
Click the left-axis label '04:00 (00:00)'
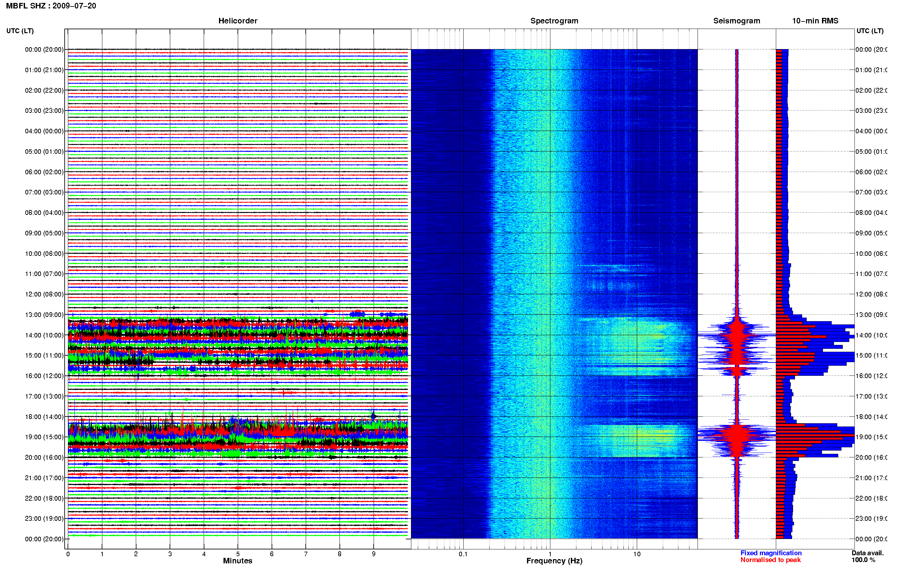44,131
